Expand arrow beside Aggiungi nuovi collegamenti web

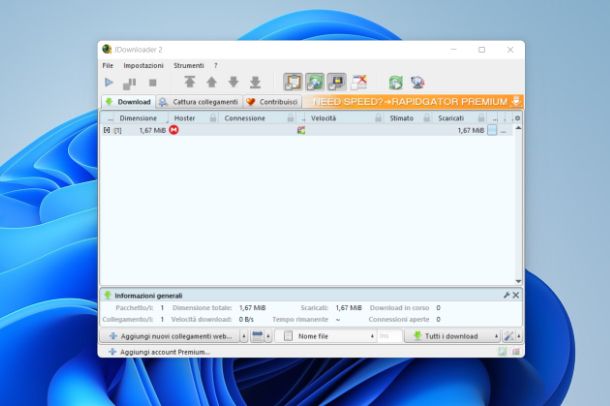point(244,336)
